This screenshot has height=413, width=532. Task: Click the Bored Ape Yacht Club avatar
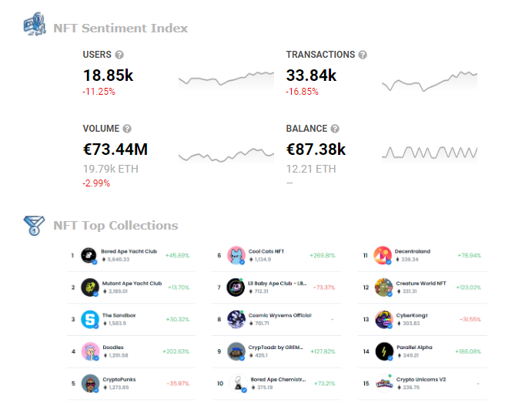(x=89, y=255)
